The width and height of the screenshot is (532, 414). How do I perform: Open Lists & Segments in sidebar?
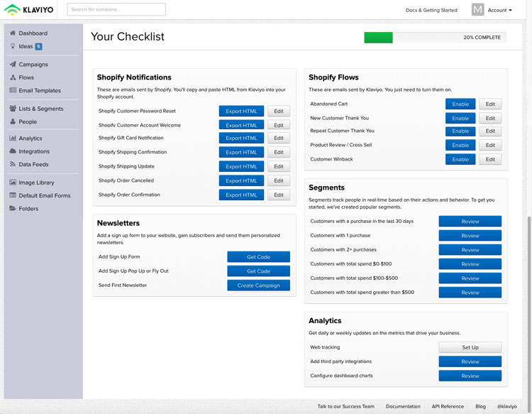pos(41,109)
